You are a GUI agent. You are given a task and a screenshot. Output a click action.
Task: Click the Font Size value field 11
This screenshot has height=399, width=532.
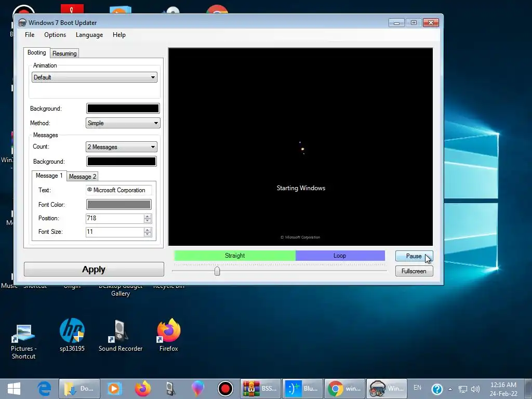click(x=115, y=232)
